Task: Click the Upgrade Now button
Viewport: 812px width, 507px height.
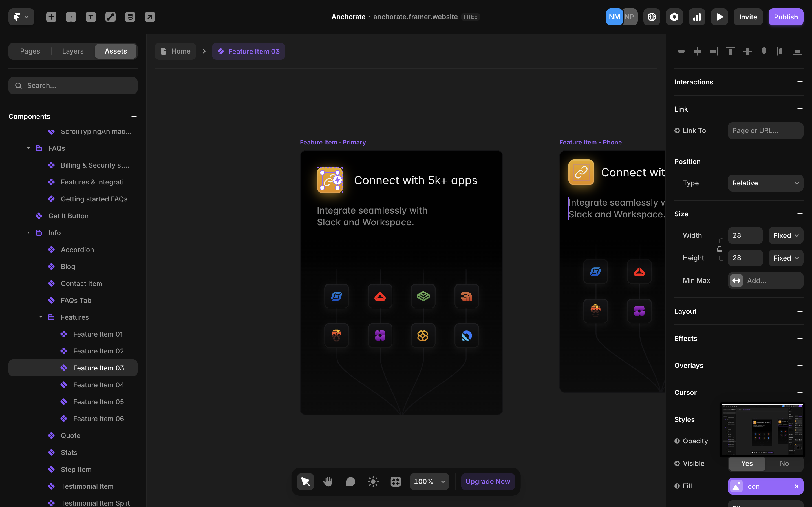Action: coord(487,482)
